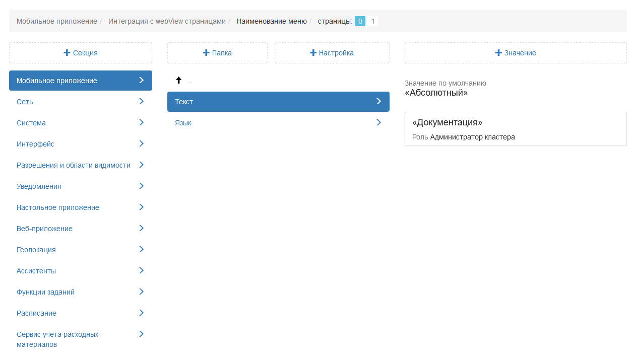636x364 pixels.
Task: Click the chevron icon on Текст row
Action: [379, 102]
